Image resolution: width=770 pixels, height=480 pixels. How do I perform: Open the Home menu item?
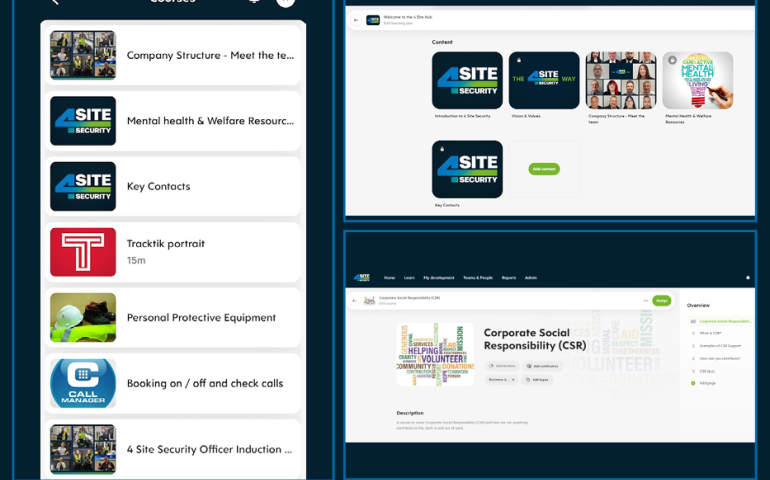(x=389, y=278)
